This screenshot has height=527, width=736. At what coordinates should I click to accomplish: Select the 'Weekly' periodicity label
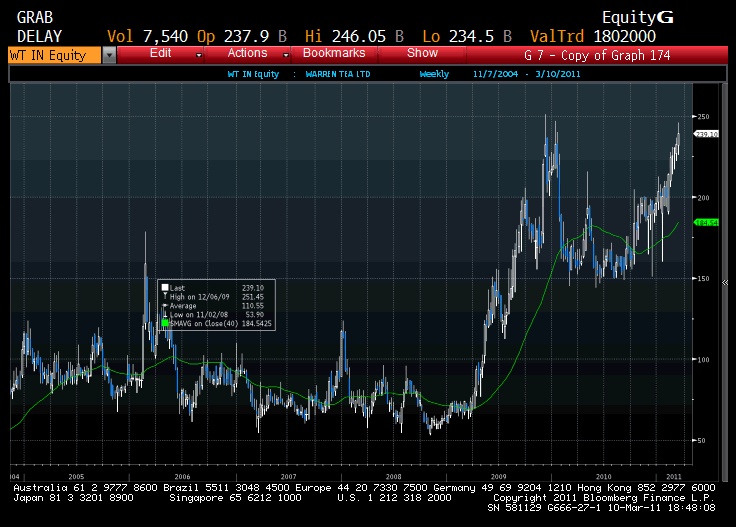pyautogui.click(x=434, y=74)
